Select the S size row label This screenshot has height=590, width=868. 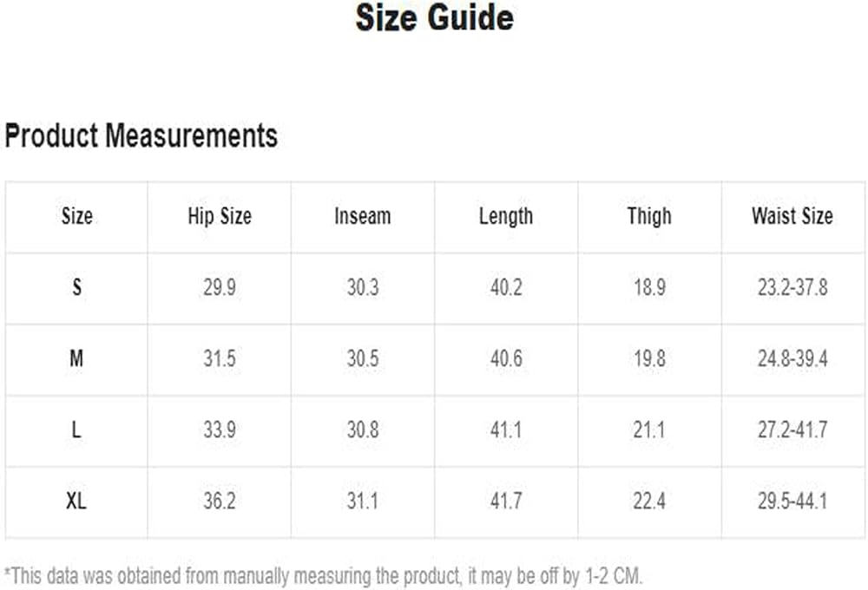coord(77,287)
